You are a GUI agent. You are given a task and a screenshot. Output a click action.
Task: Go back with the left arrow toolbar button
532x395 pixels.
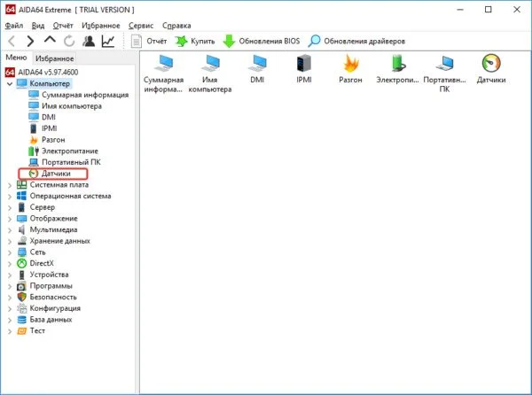12,42
